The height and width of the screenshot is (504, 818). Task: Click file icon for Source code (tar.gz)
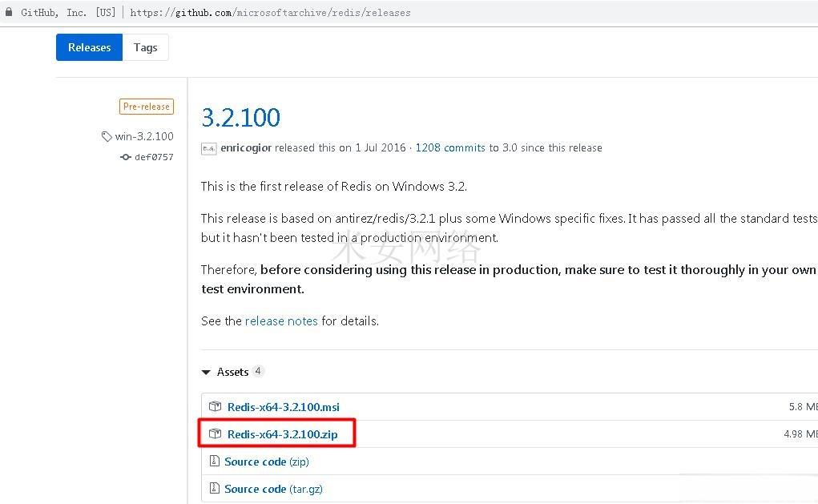[215, 488]
